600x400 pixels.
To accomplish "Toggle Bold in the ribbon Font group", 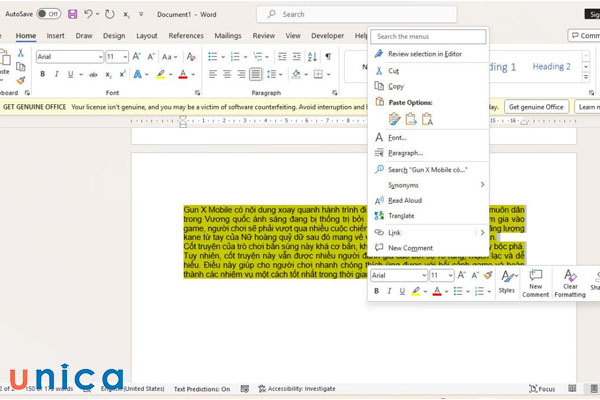I will pyautogui.click(x=41, y=74).
